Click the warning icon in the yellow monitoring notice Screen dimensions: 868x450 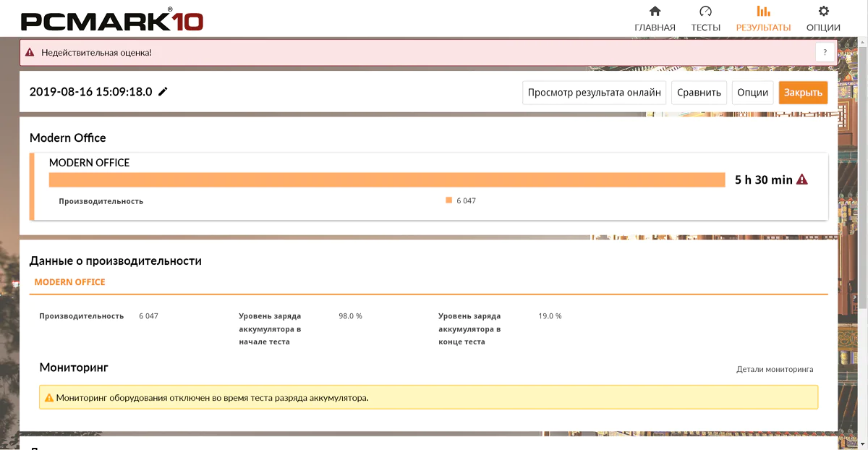click(x=49, y=397)
